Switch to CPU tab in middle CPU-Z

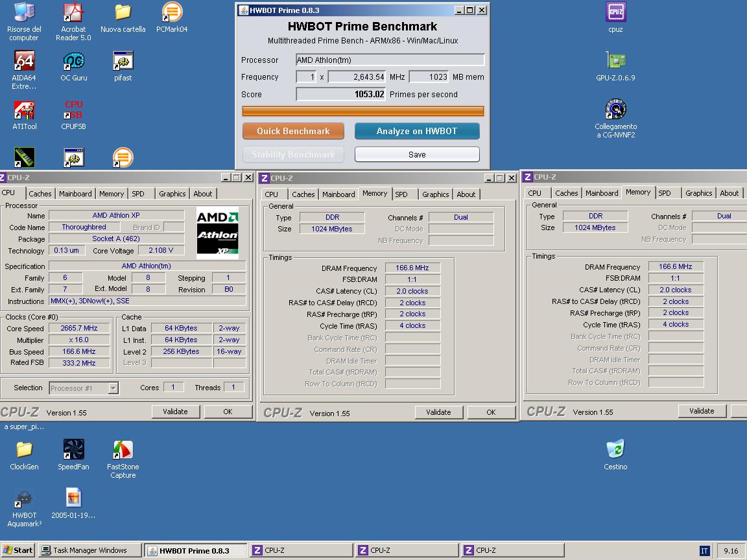272,194
